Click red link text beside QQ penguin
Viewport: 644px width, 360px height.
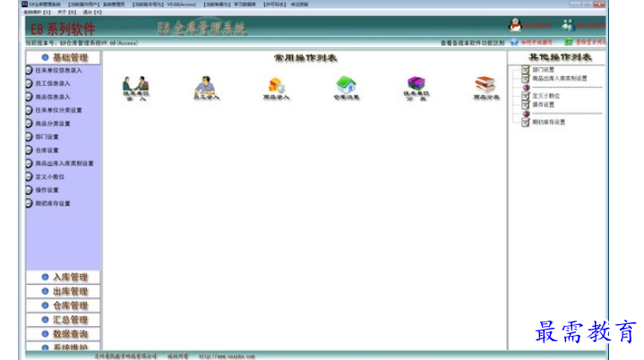(537, 25)
